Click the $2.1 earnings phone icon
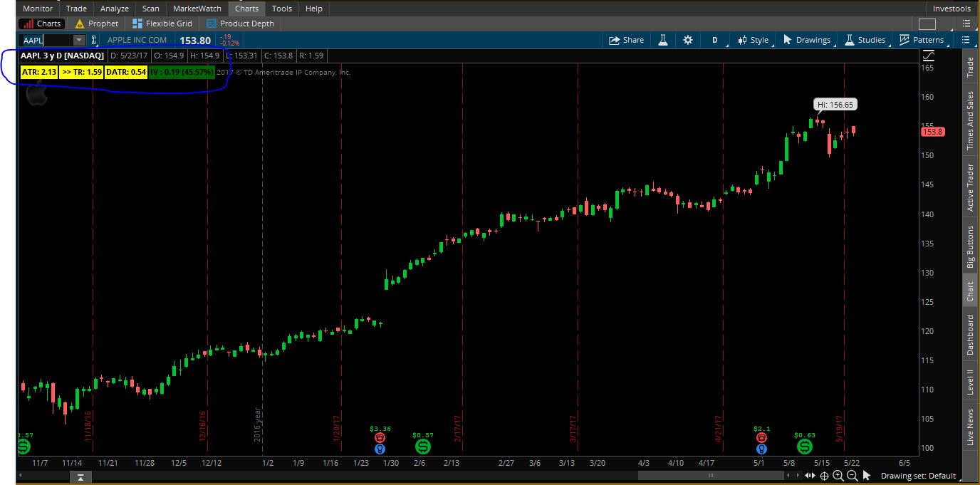980x485 pixels. [761, 438]
